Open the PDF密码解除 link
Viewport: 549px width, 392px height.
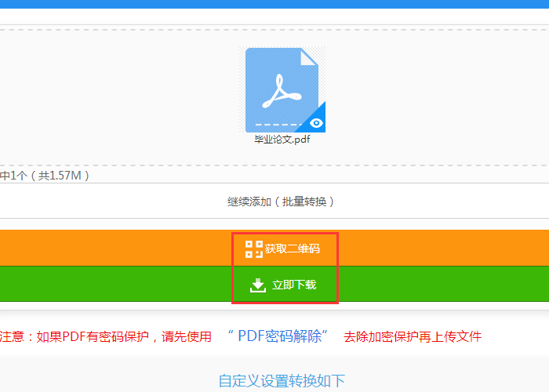pos(278,336)
